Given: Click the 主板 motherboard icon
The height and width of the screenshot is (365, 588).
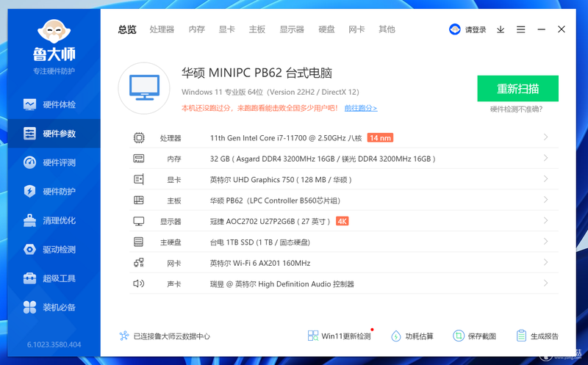Looking at the screenshot, I should point(139,200).
